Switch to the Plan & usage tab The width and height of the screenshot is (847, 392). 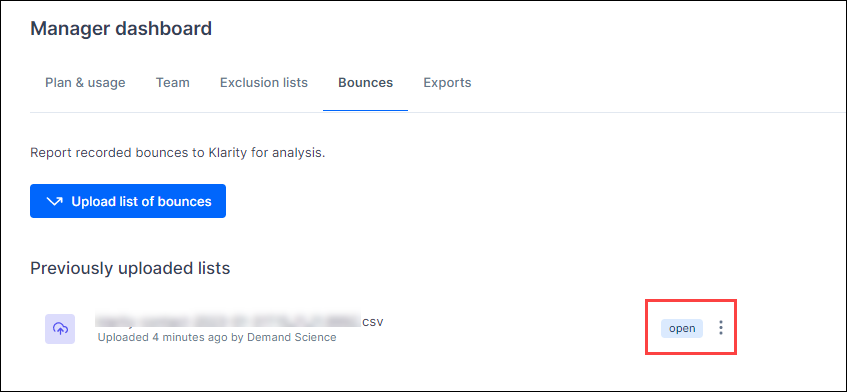tap(85, 83)
